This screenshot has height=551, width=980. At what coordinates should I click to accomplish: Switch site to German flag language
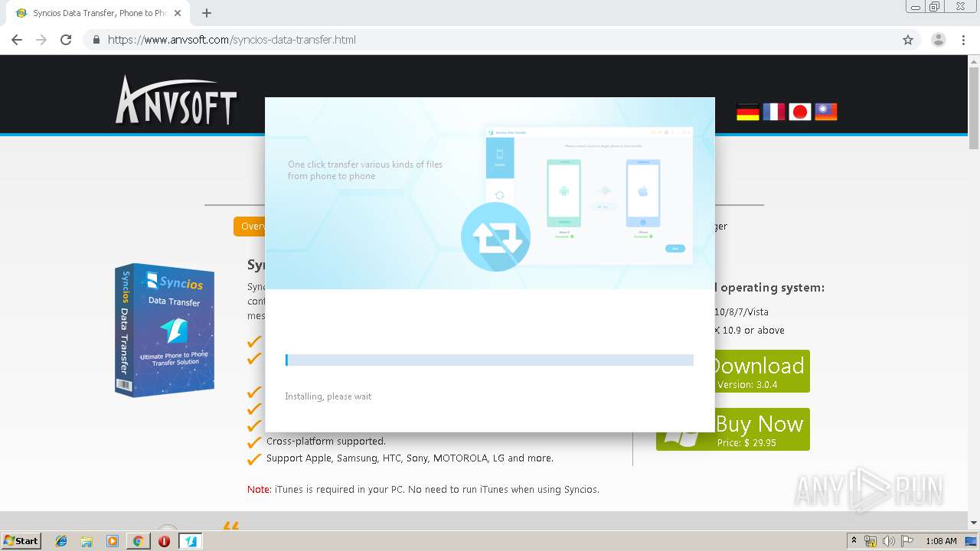748,112
